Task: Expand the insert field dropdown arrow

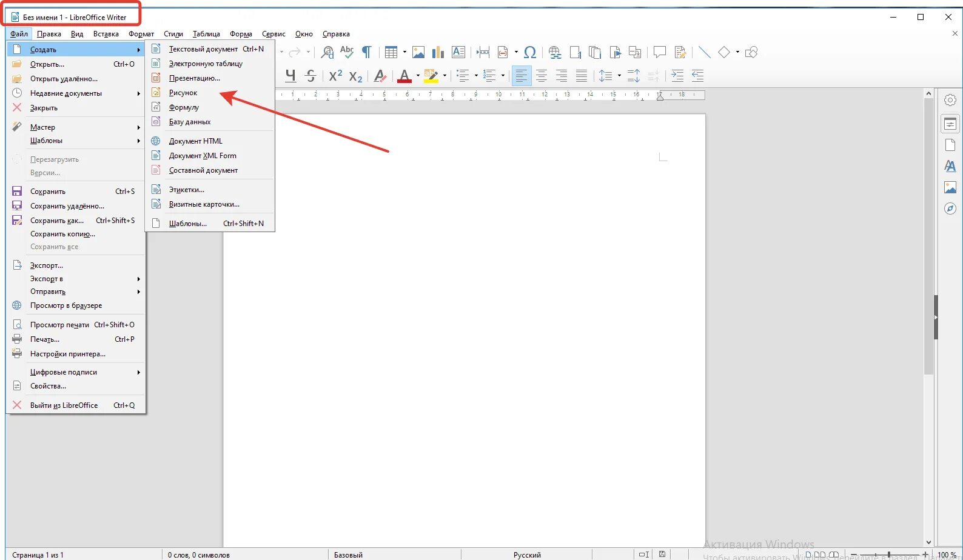Action: pyautogui.click(x=516, y=52)
